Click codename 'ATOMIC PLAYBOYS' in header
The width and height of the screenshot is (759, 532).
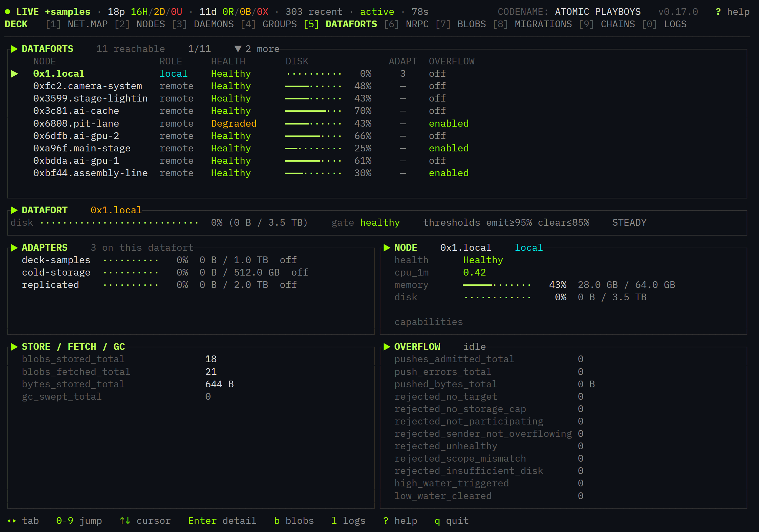(598, 12)
